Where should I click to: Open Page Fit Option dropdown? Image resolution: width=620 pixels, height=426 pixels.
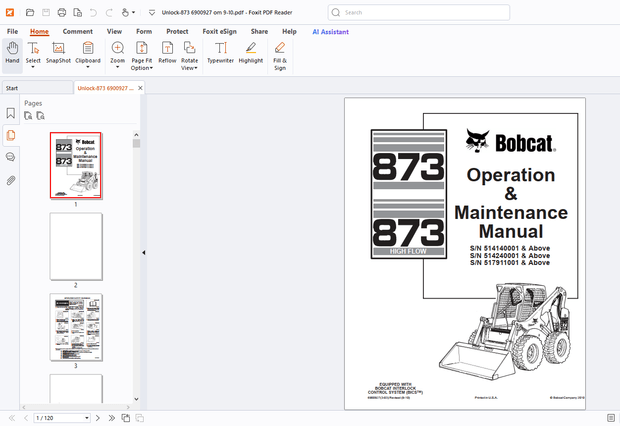click(x=142, y=56)
